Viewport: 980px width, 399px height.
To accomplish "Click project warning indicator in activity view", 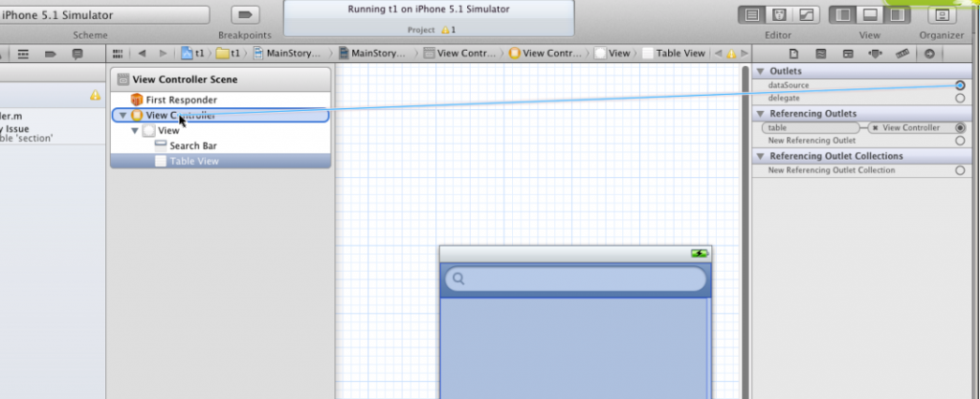I will tap(448, 30).
